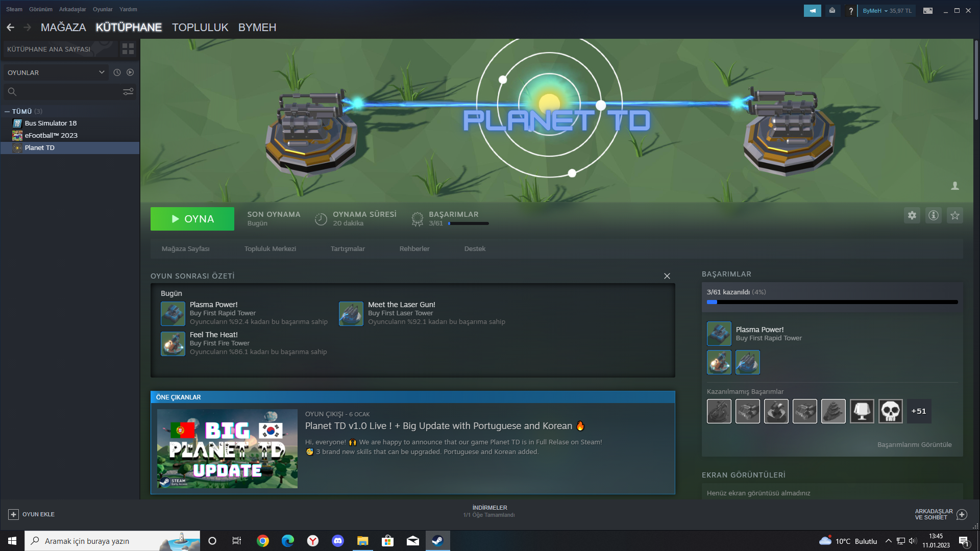Click friends-who-play person icon on banner
Screen dimensions: 980x551
955,186
